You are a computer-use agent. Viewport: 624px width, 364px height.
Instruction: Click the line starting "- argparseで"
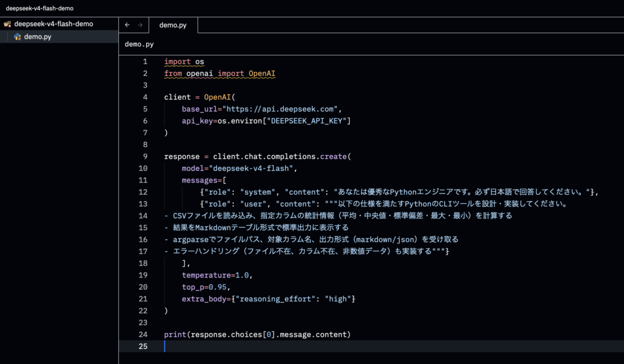pyautogui.click(x=311, y=240)
